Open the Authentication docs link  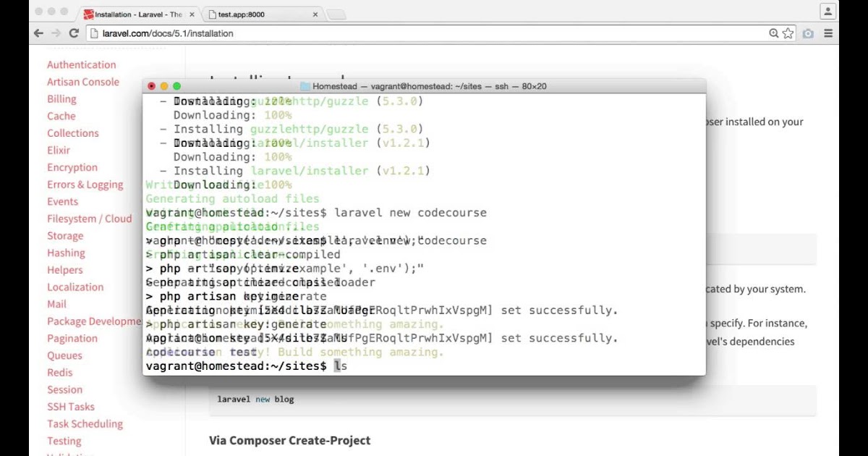tap(82, 65)
